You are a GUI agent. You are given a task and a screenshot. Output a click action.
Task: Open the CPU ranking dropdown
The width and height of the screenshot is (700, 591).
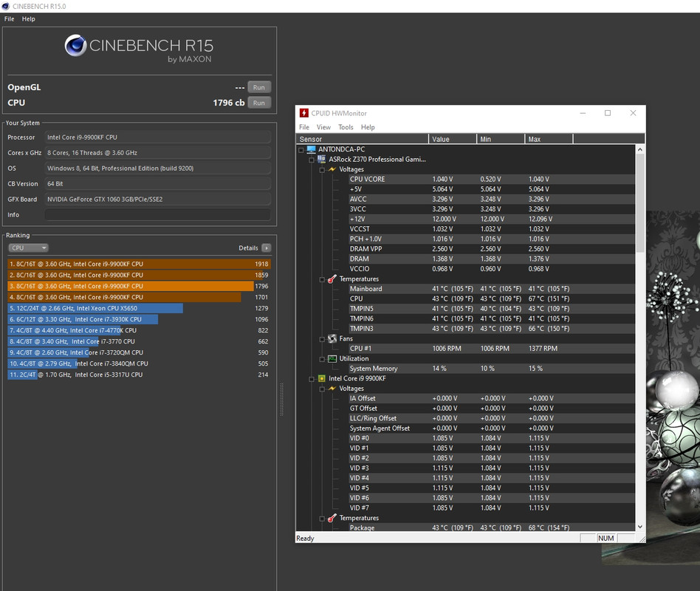click(x=28, y=248)
